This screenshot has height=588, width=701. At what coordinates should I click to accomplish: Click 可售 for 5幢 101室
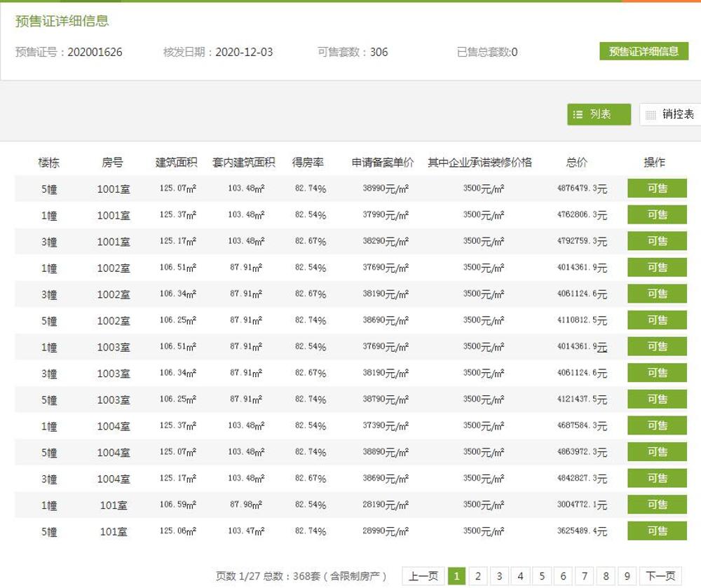point(657,531)
